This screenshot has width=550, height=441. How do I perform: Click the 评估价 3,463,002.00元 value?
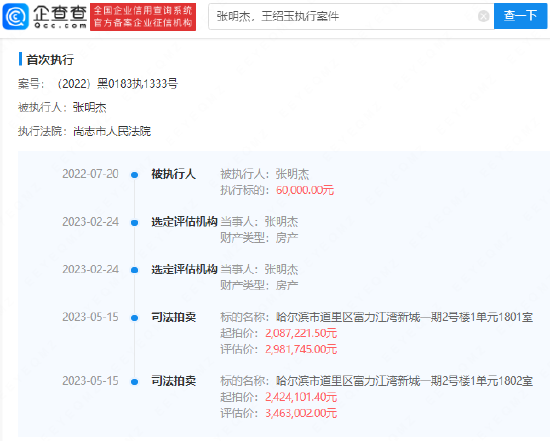(x=301, y=413)
